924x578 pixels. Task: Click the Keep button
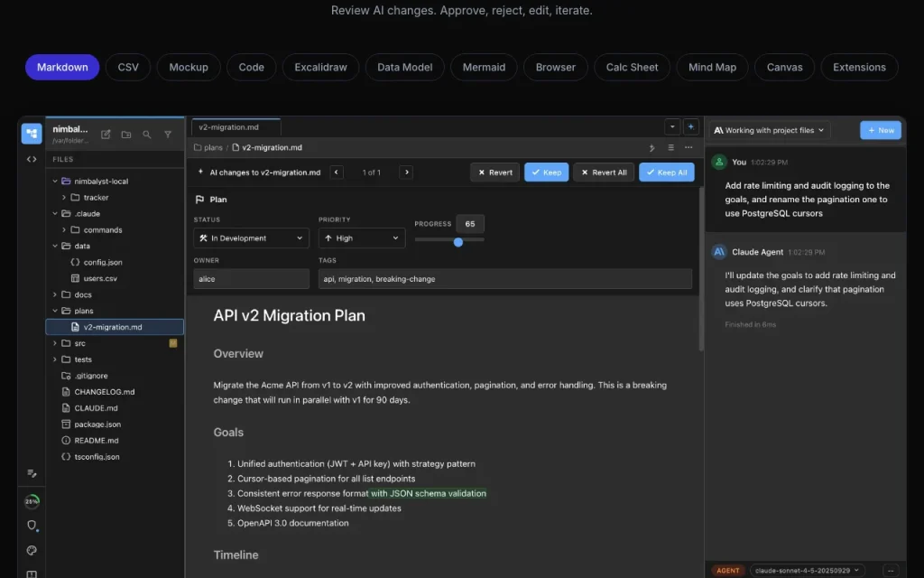[x=546, y=172]
